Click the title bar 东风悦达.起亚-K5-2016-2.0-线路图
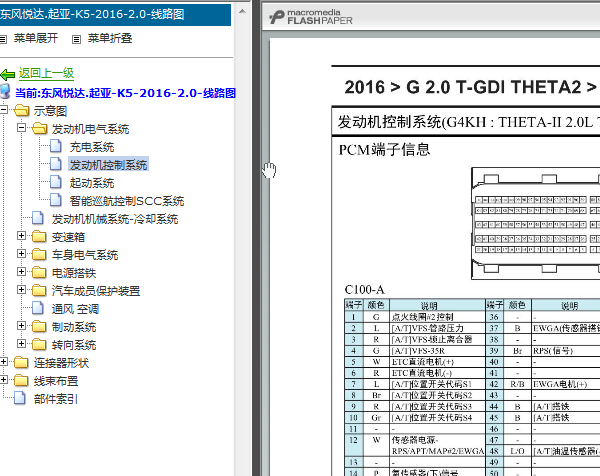 (x=115, y=15)
